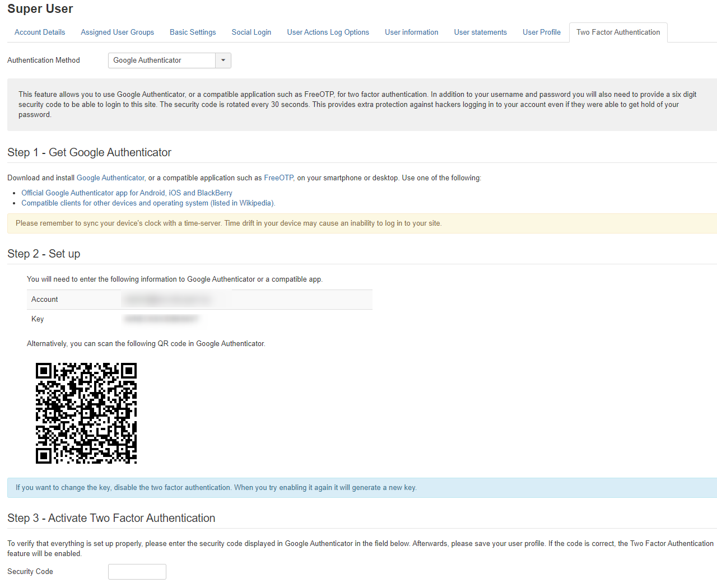This screenshot has width=717, height=588.
Task: Click inside the Security Code field
Action: point(137,571)
